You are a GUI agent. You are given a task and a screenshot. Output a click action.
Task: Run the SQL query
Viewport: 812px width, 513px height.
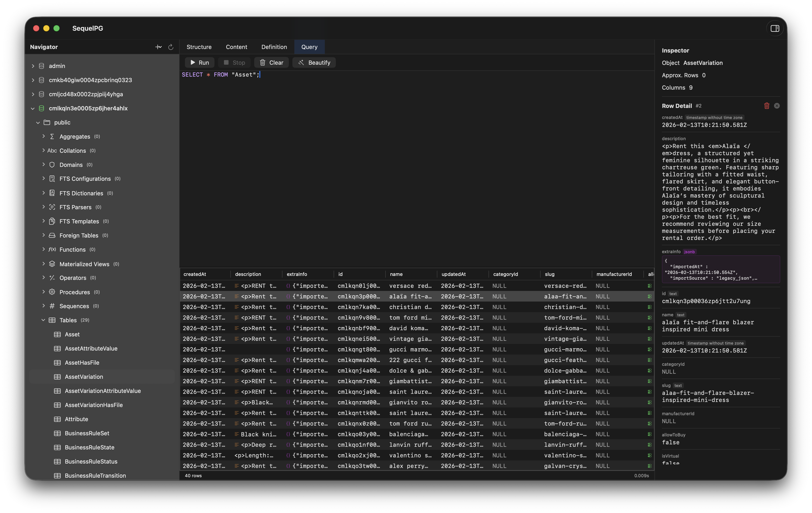pyautogui.click(x=200, y=62)
